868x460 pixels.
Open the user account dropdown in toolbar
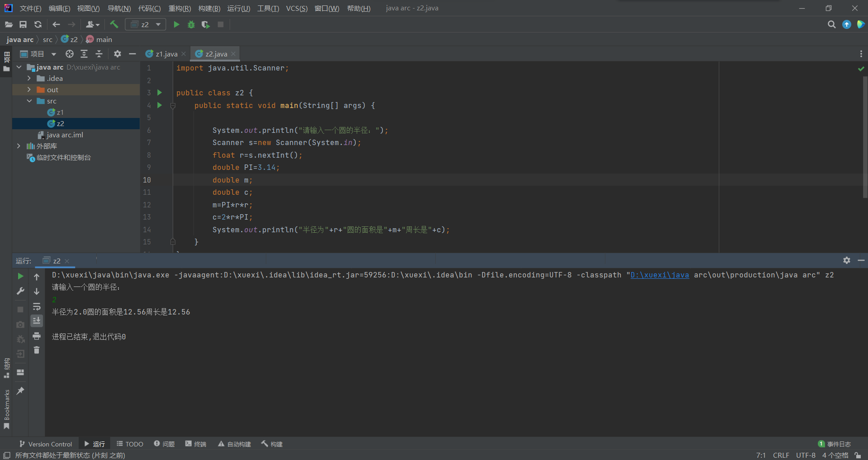[92, 24]
